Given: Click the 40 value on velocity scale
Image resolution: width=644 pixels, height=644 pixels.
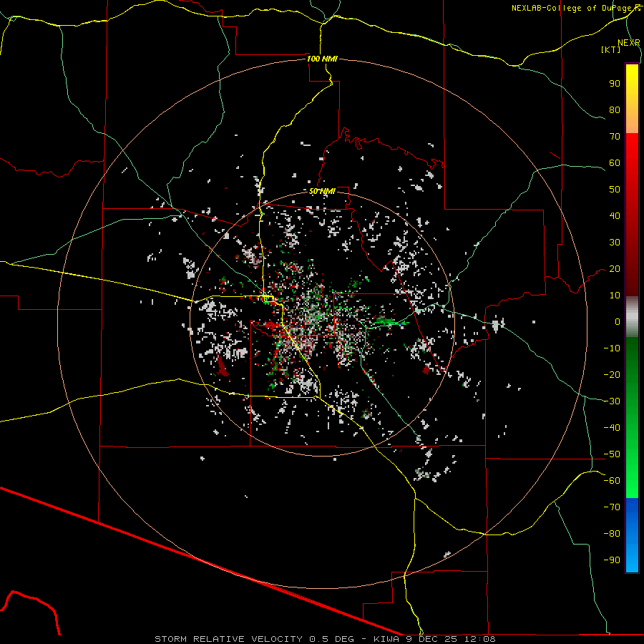Looking at the screenshot, I should pyautogui.click(x=615, y=216).
